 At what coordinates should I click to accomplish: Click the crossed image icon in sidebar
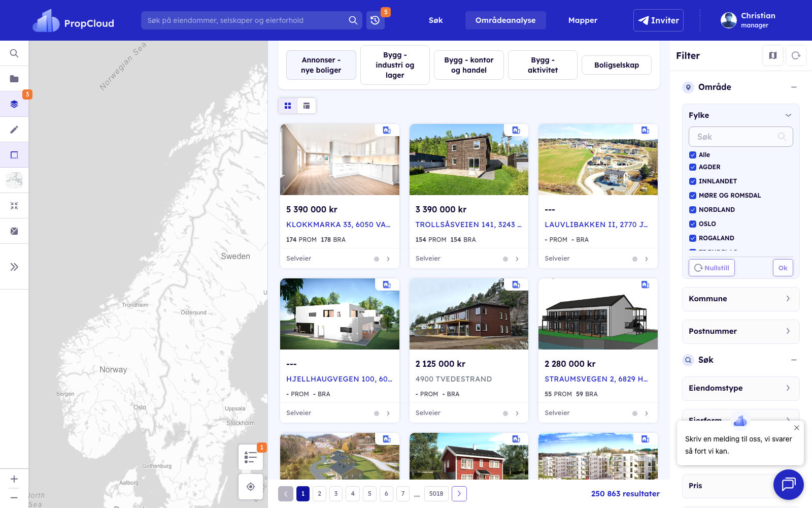click(14, 231)
